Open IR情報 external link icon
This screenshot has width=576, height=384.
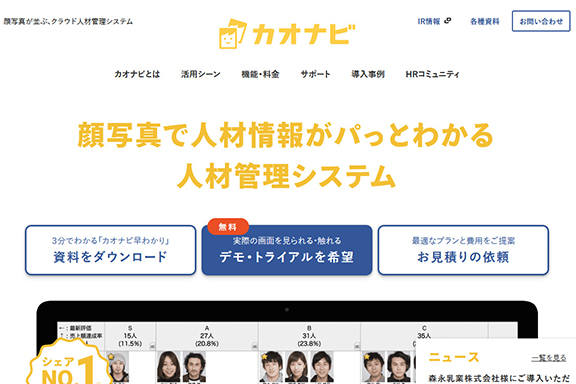click(447, 21)
